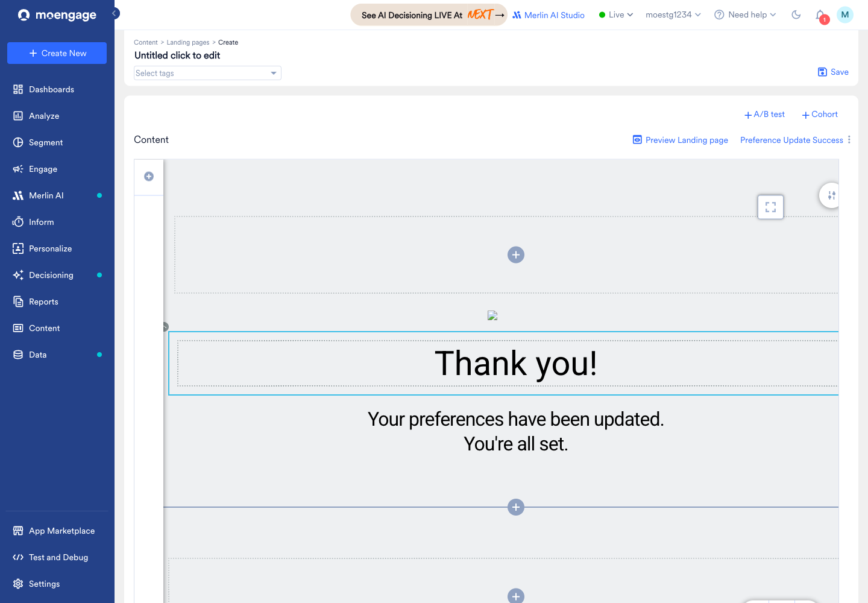This screenshot has width=868, height=603.
Task: Click the Content icon in the sidebar
Action: coord(18,328)
